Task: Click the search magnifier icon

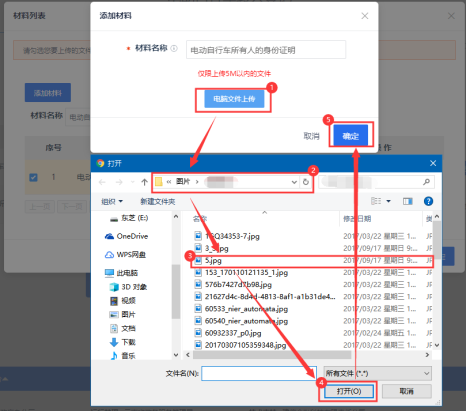Action: tap(426, 182)
